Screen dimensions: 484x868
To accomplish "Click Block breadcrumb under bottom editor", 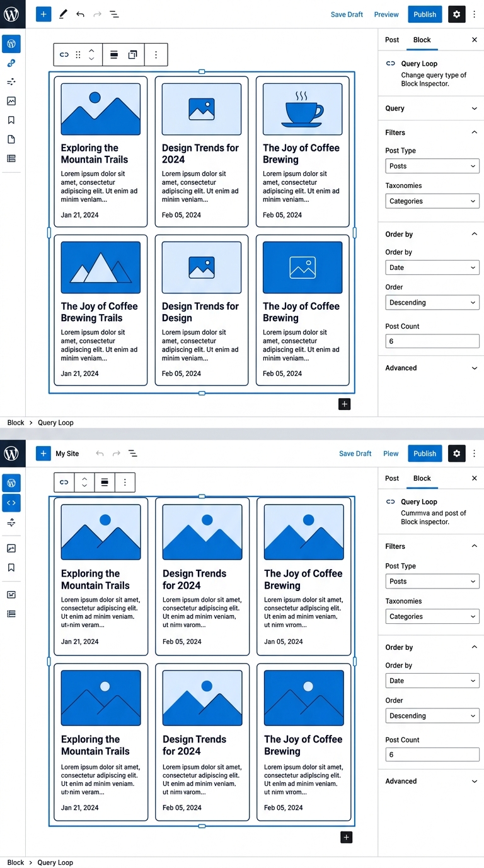I will click(16, 862).
